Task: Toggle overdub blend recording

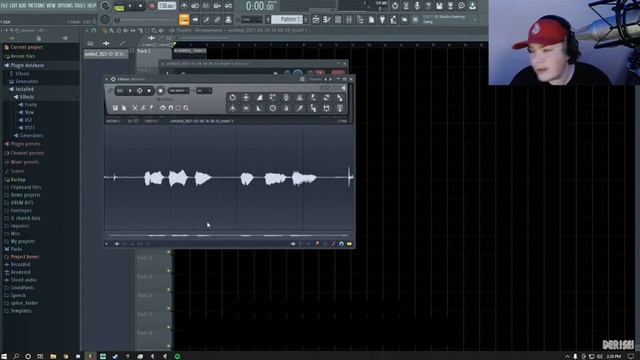Action: tap(217, 6)
